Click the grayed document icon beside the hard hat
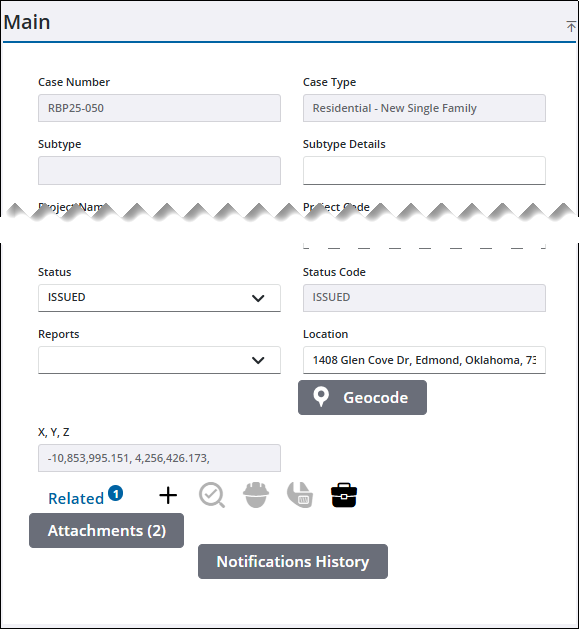The width and height of the screenshot is (579, 629). point(300,495)
